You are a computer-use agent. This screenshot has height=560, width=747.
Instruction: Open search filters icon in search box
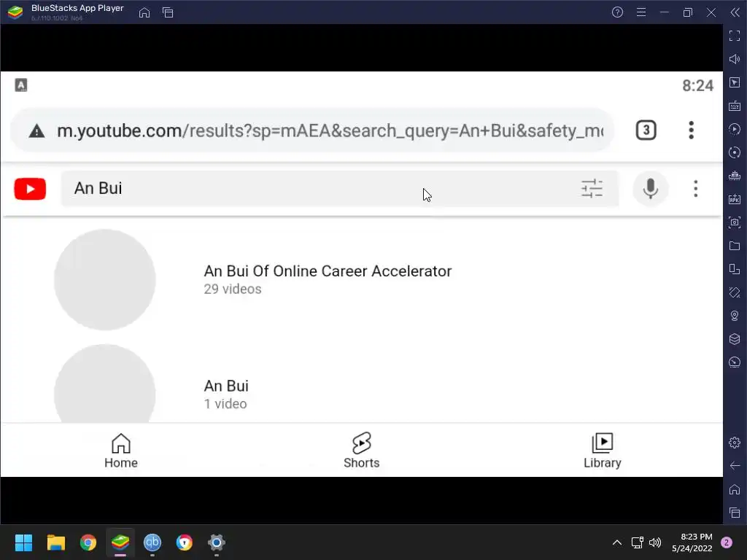click(x=592, y=189)
